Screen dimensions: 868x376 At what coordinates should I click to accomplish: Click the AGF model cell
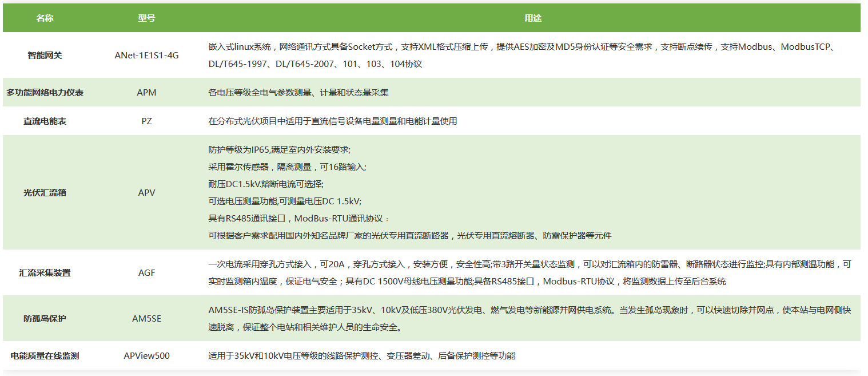pyautogui.click(x=146, y=273)
